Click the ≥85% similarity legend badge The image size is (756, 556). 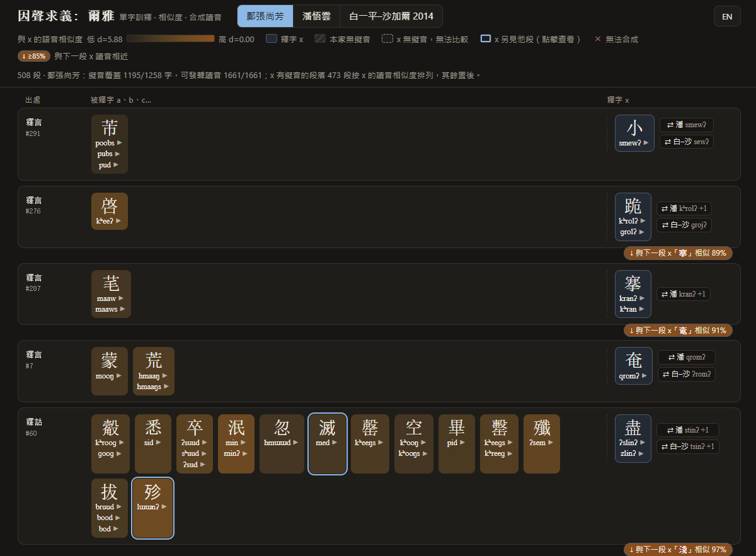pos(34,56)
